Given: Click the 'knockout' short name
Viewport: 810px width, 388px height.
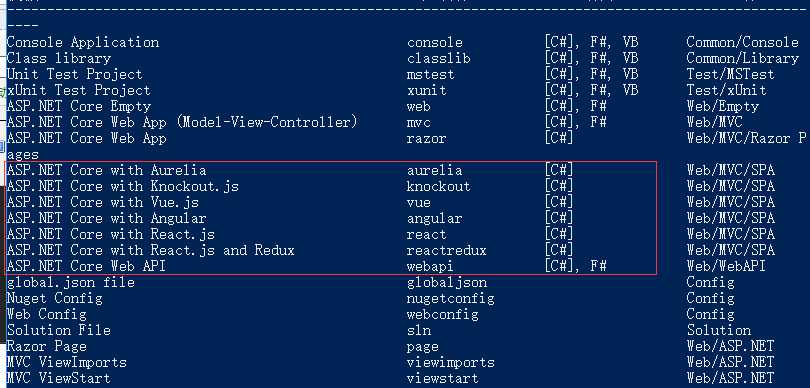Looking at the screenshot, I should tap(439, 187).
